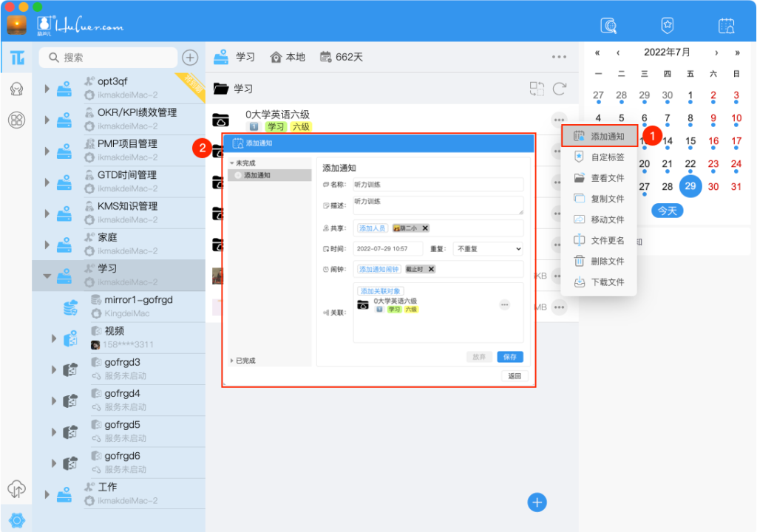Screen dimensions: 757x532
Task: Choose 移动文件 from the context menu
Action: coord(599,219)
